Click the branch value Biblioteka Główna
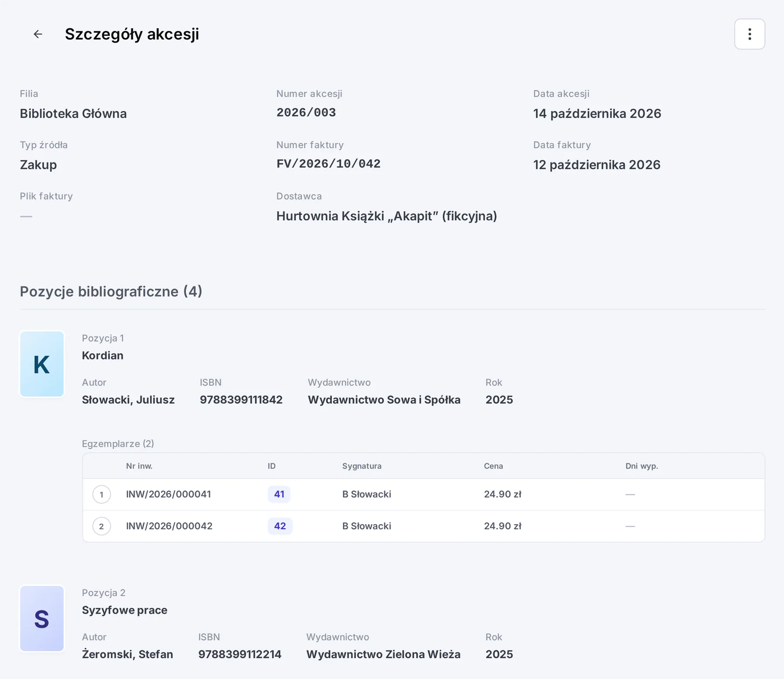Viewport: 784px width, 679px height. coord(73,114)
